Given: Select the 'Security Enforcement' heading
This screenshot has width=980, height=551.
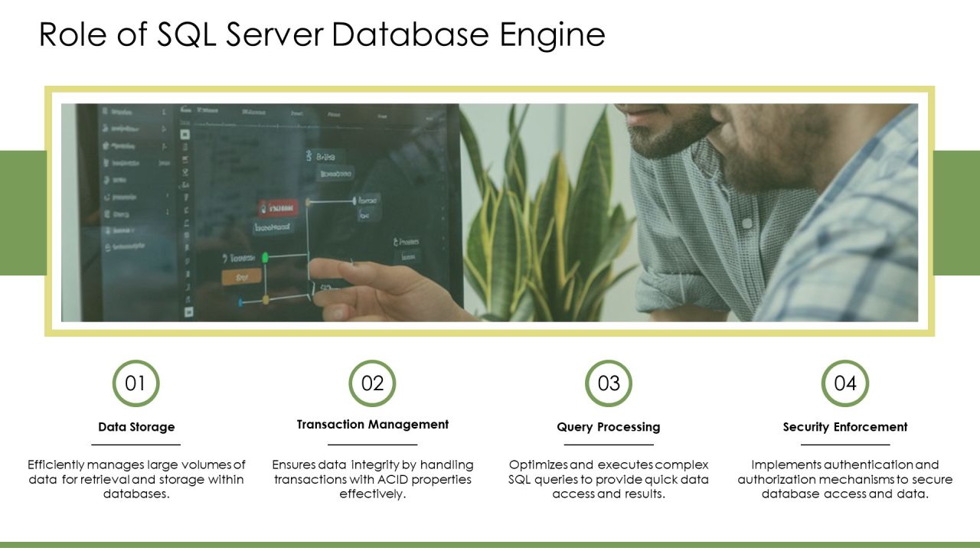Looking at the screenshot, I should pos(845,427).
